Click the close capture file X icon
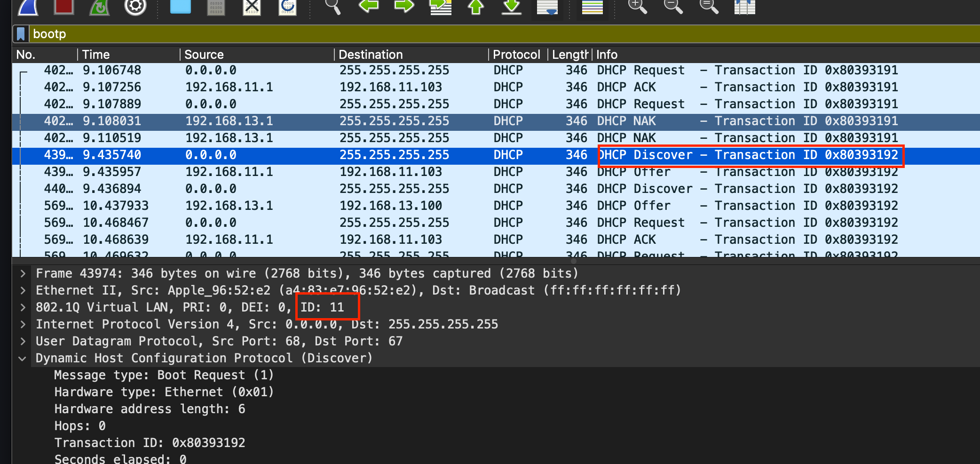This screenshot has height=464, width=980. click(x=252, y=7)
